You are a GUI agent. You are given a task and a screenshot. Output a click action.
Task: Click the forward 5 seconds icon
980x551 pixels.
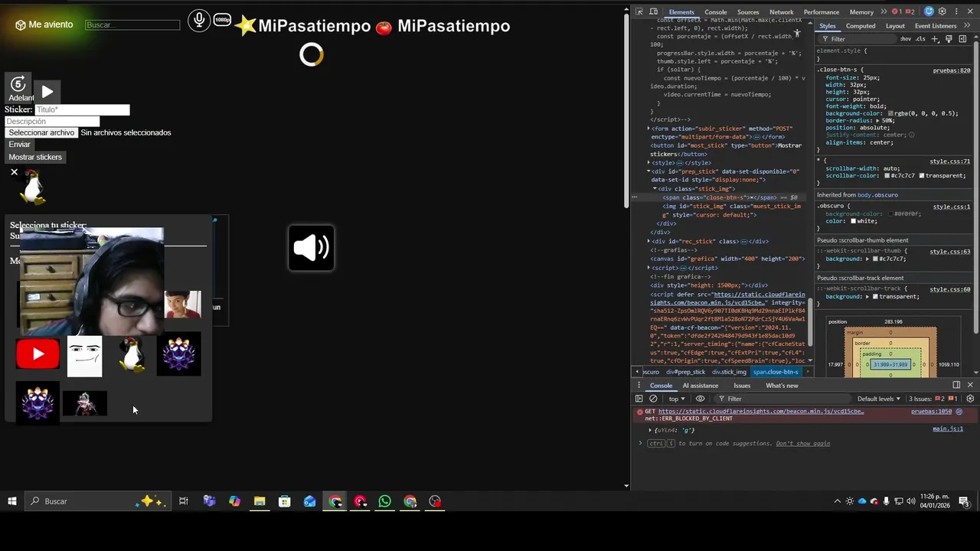(x=18, y=83)
